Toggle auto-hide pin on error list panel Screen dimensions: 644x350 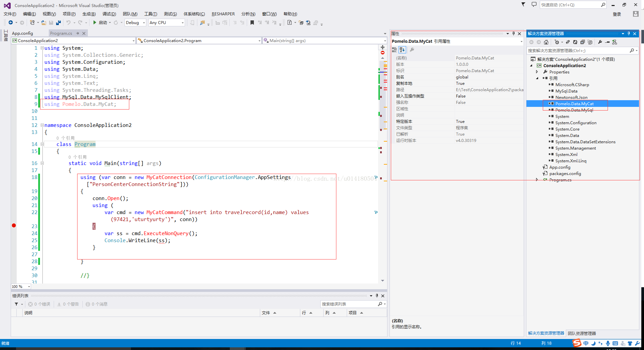point(377,296)
